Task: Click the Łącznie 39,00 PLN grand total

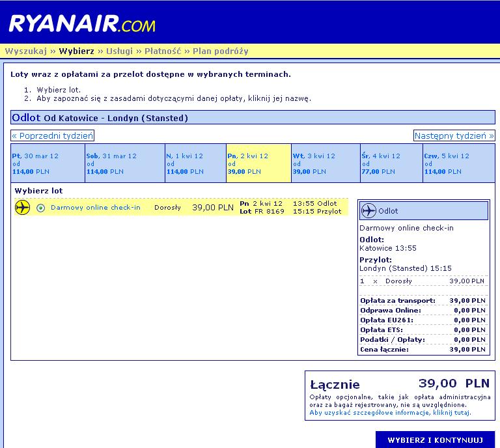Action: (x=400, y=384)
